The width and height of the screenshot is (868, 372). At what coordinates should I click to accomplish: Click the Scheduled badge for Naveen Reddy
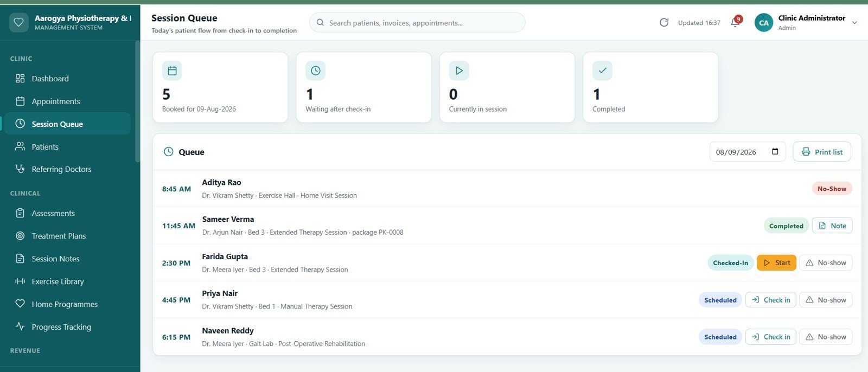click(720, 337)
